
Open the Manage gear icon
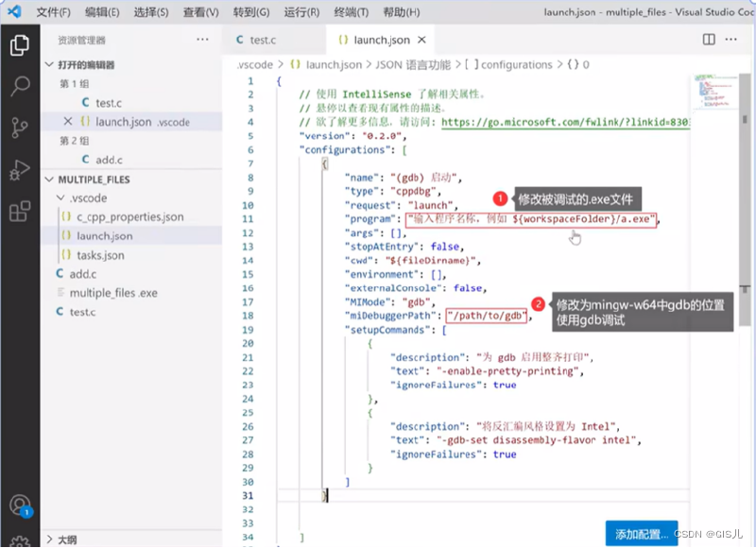click(x=20, y=541)
